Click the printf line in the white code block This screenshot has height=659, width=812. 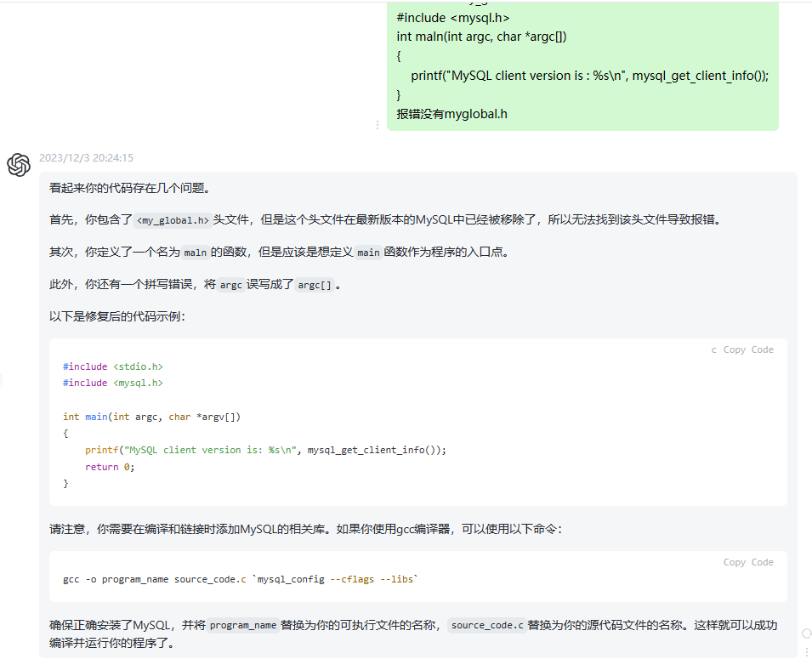pos(265,450)
